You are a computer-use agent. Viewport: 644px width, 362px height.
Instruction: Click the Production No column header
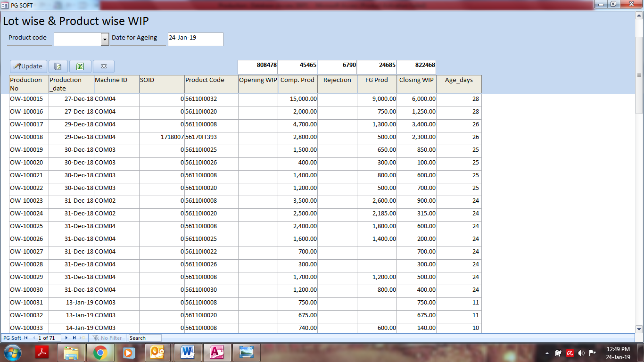click(x=29, y=84)
